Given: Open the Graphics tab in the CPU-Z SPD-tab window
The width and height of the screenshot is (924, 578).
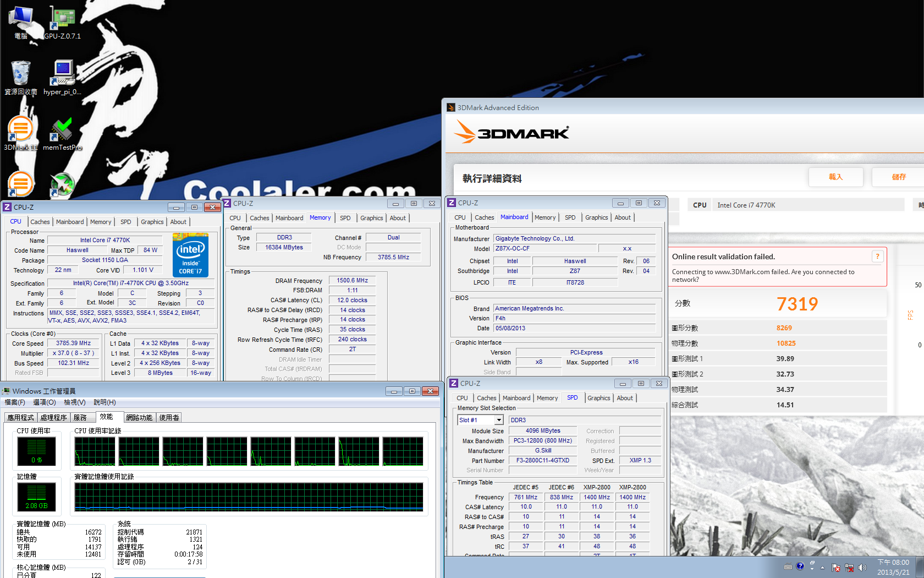Looking at the screenshot, I should point(599,398).
